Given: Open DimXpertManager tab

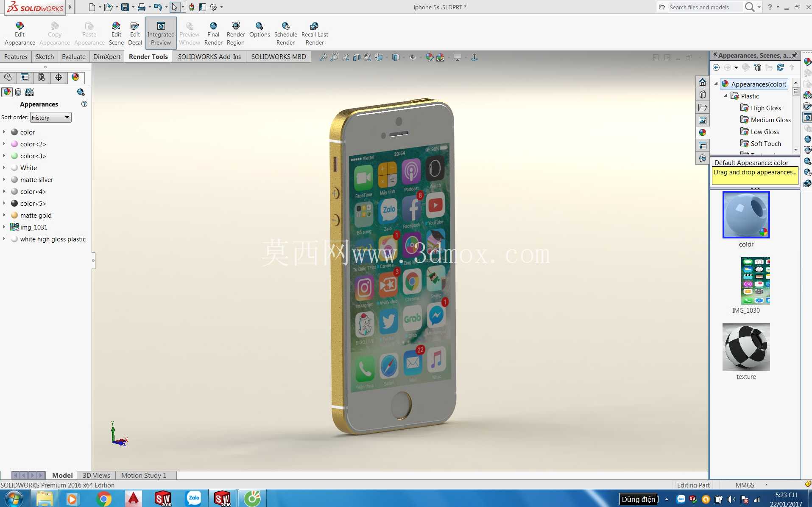Looking at the screenshot, I should pos(59,77).
